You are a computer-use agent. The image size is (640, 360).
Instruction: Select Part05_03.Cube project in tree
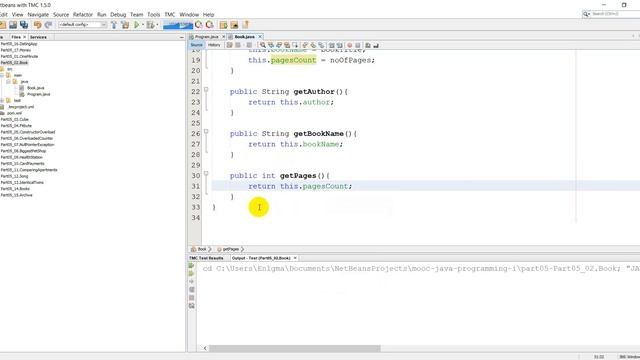(x=15, y=120)
